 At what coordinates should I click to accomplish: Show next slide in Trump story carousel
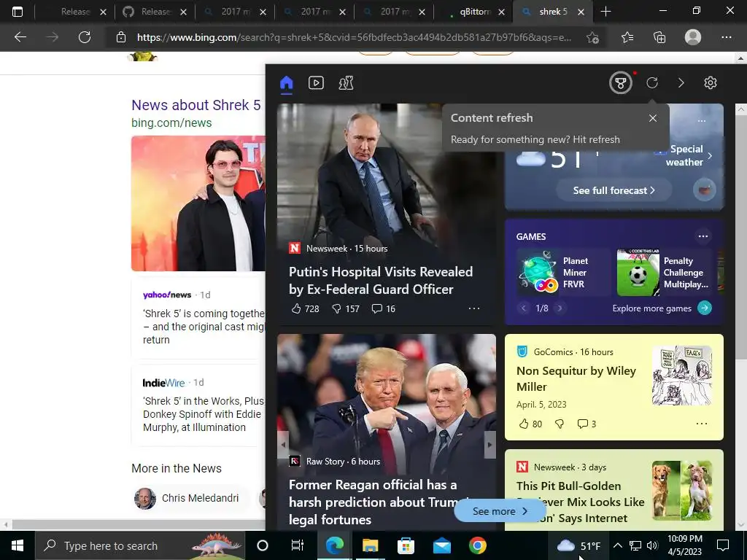[x=489, y=445]
